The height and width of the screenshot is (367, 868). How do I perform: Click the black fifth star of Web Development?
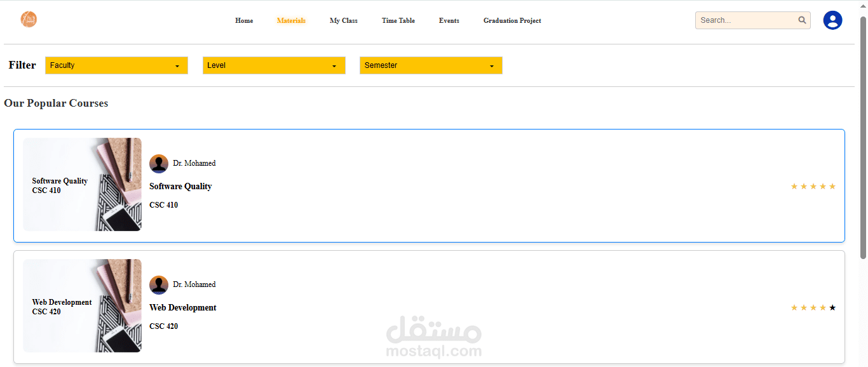(x=832, y=307)
